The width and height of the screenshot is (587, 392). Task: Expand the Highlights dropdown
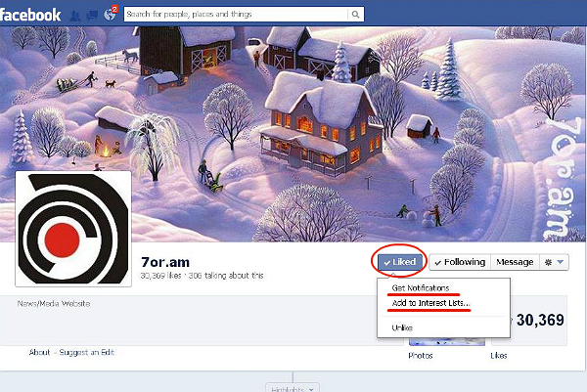coord(293,388)
